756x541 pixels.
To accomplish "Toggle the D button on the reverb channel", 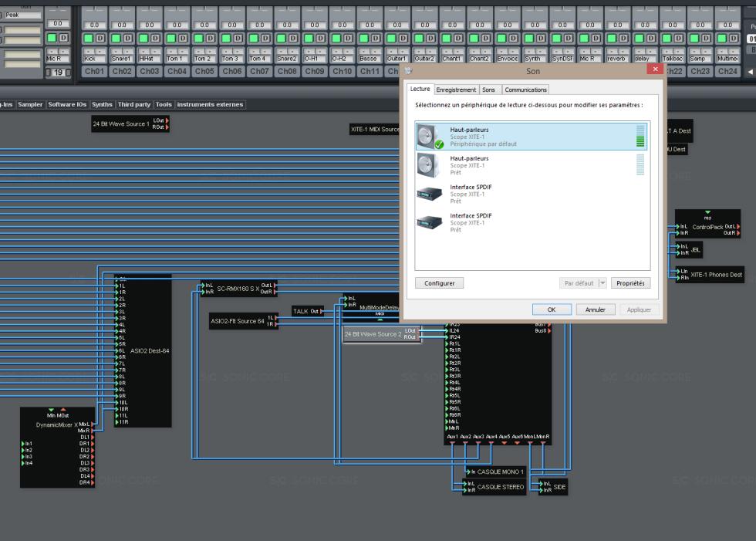I will click(x=623, y=38).
